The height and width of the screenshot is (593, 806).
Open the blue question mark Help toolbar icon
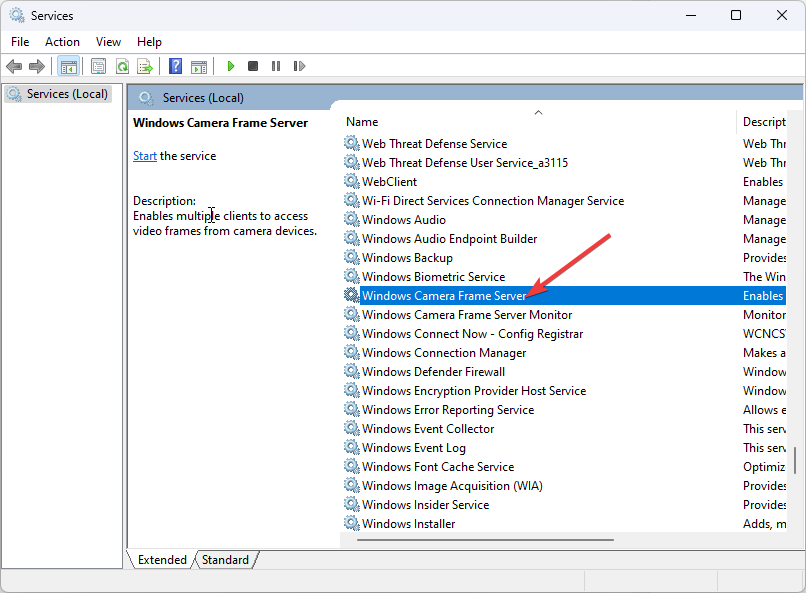[175, 66]
